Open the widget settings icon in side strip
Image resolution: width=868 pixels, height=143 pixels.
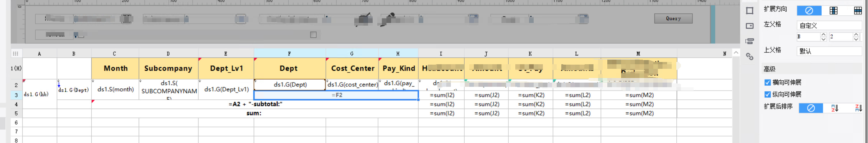(750, 26)
